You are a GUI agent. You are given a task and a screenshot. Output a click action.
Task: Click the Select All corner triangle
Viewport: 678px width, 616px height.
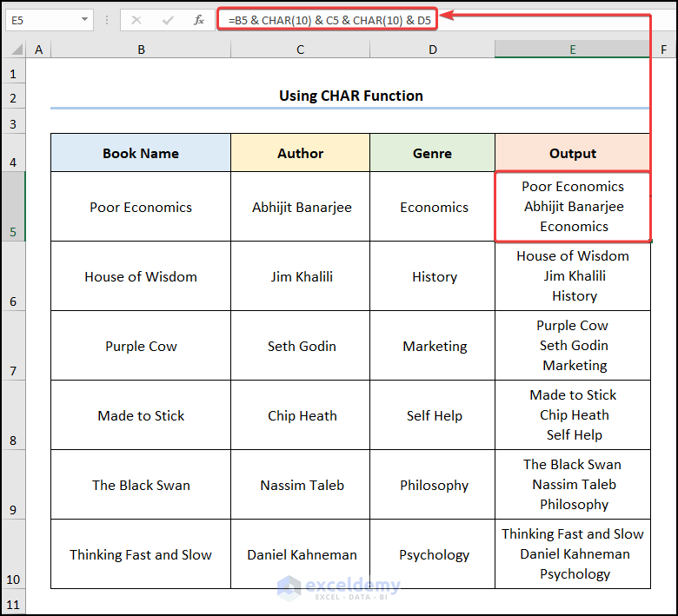coord(17,50)
